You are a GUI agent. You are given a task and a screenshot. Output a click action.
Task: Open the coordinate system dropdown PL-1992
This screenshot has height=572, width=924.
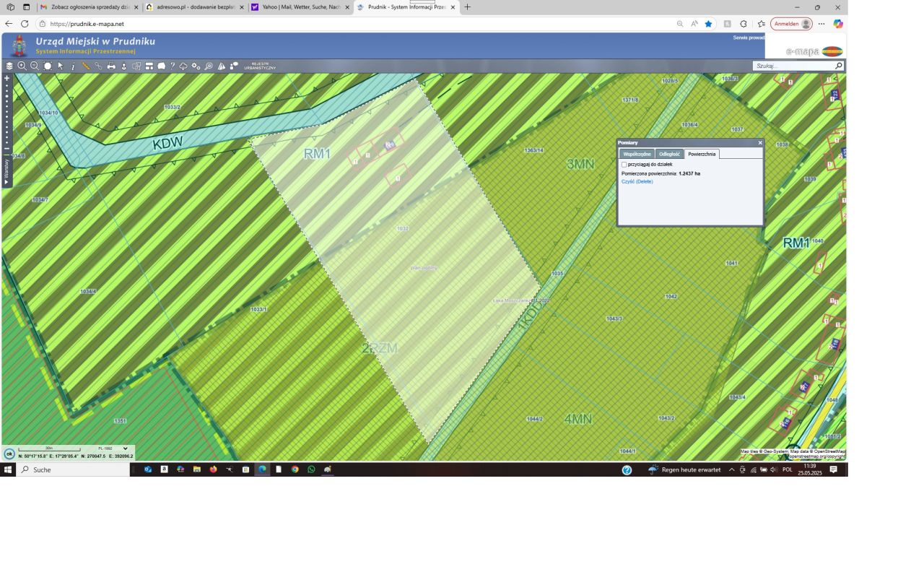(112, 448)
